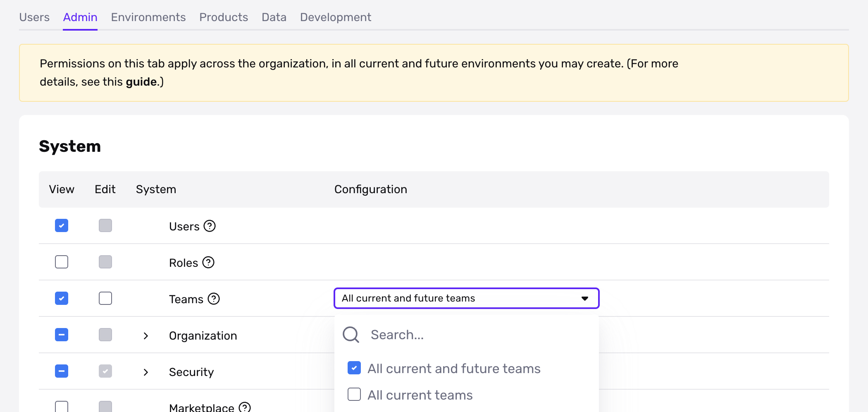Viewport: 868px width, 412px height.
Task: Uncheck View permission for Teams
Action: click(62, 299)
